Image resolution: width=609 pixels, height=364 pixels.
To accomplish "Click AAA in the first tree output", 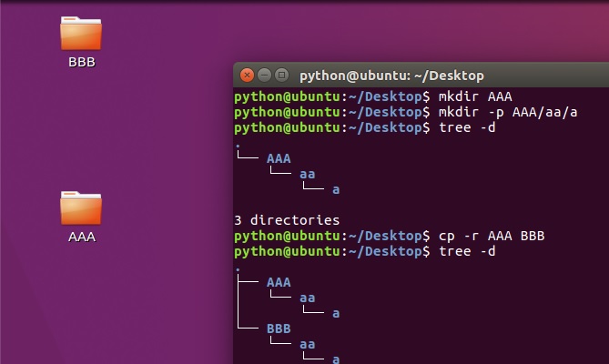I will [x=279, y=158].
